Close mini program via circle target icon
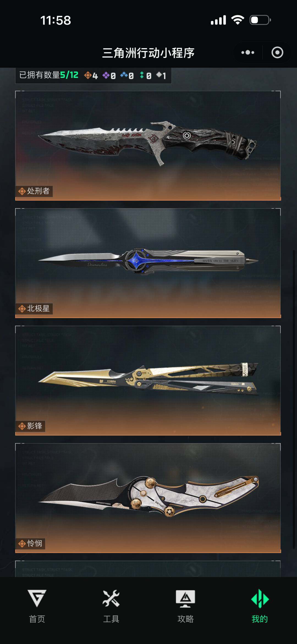Screen dimensions: 297x644 point(277,53)
